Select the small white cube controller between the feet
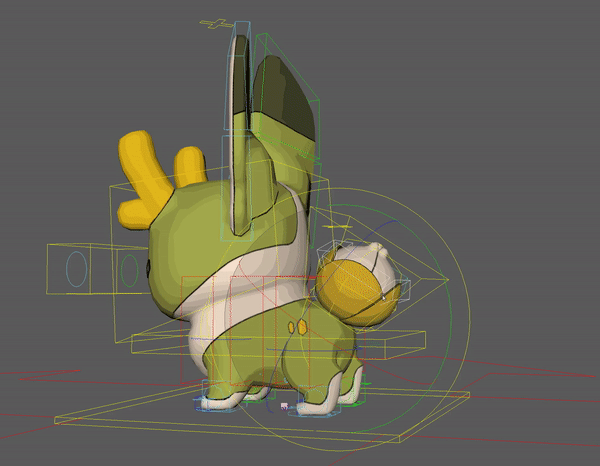 pos(284,406)
